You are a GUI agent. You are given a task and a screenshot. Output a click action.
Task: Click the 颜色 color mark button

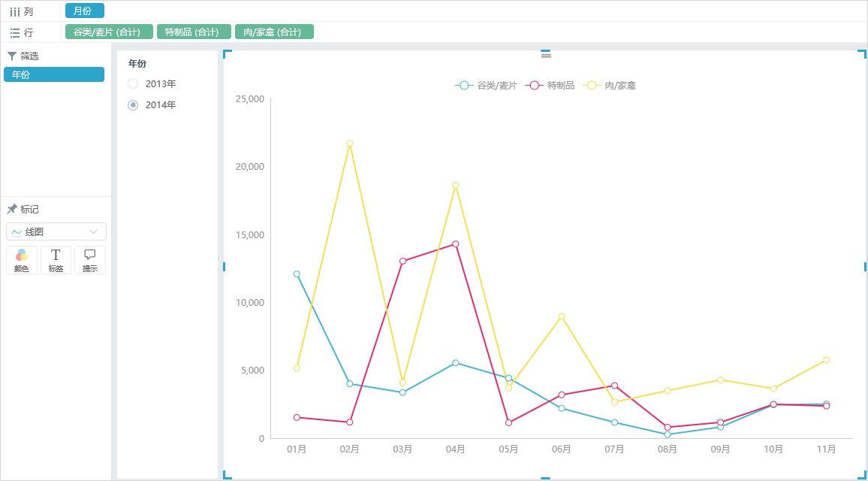(22, 260)
